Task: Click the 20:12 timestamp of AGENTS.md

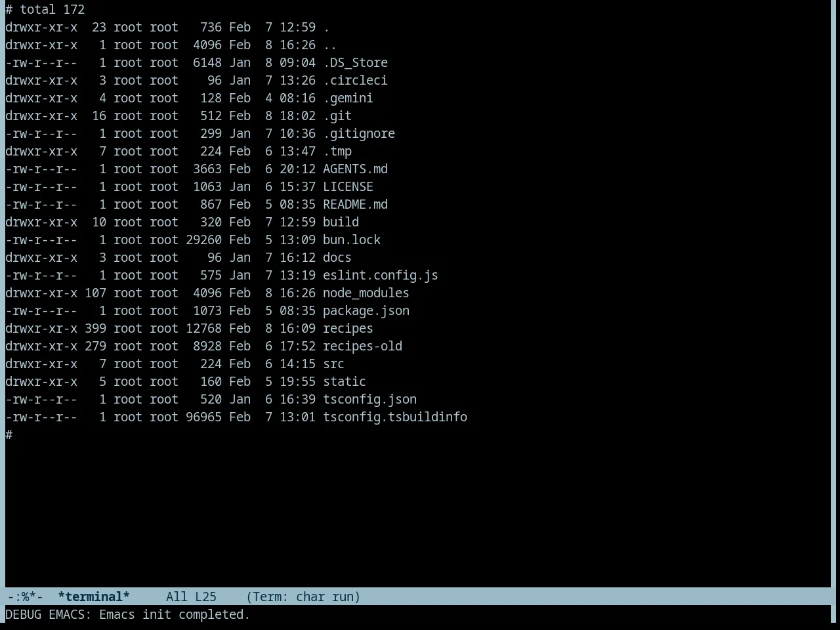Action: point(297,169)
